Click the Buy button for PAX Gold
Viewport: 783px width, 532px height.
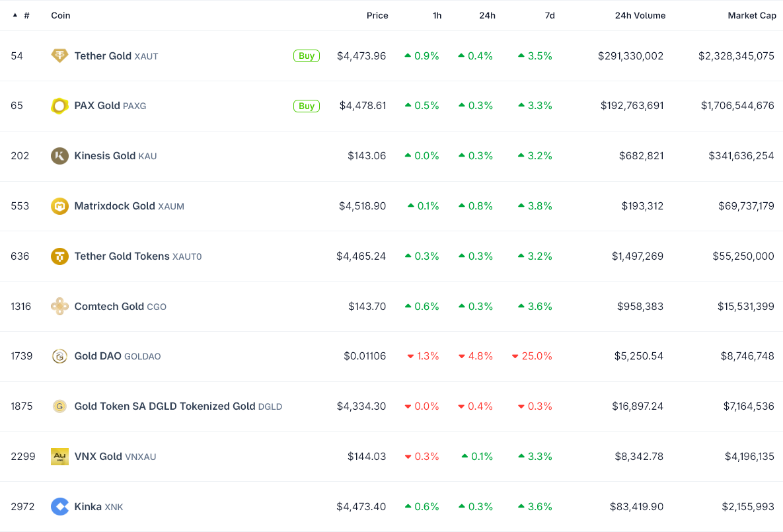(x=306, y=106)
